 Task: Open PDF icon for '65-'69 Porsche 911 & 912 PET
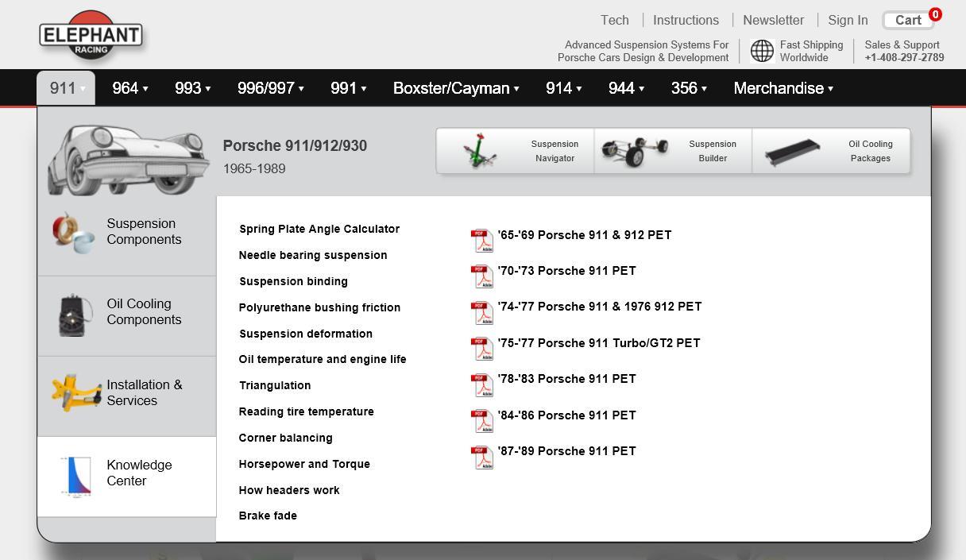pyautogui.click(x=482, y=240)
